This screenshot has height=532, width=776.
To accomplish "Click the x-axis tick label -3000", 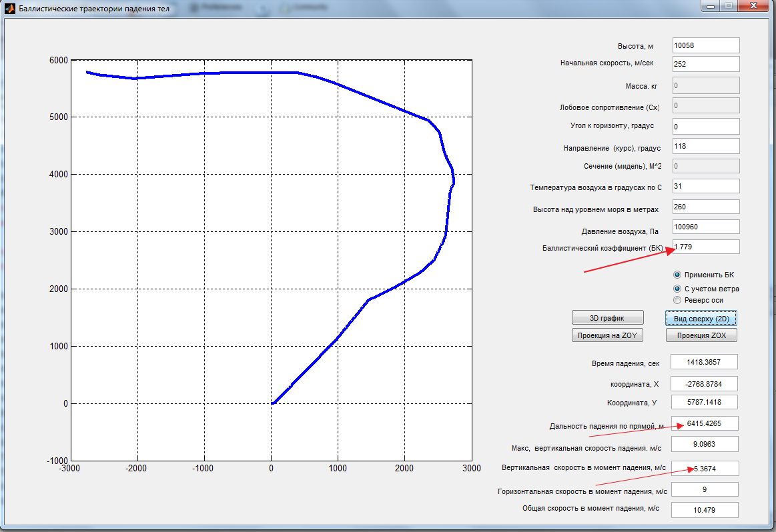I will point(70,468).
